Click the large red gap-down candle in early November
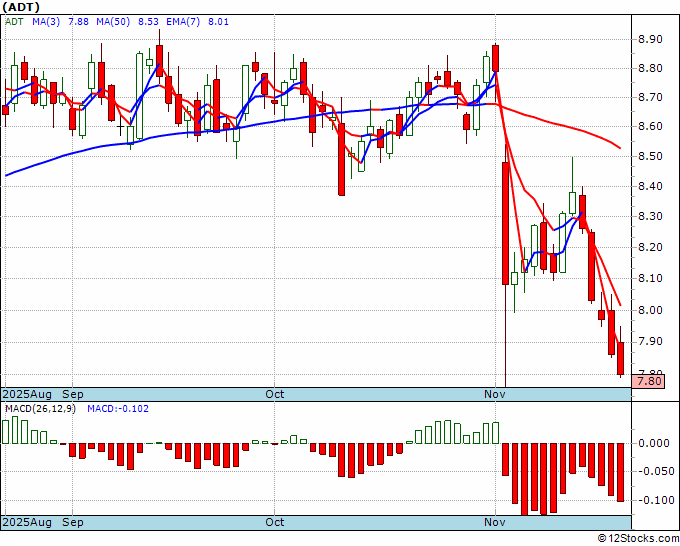Image resolution: width=680 pixels, height=546 pixels. click(x=506, y=223)
